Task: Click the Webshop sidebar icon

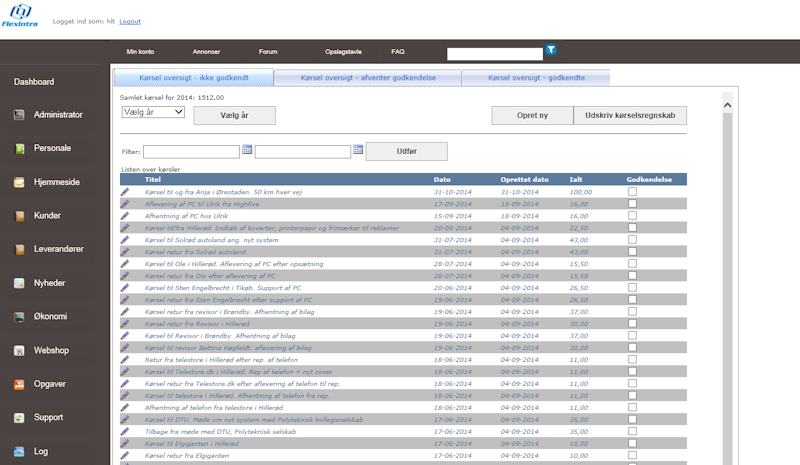Action: click(x=19, y=351)
